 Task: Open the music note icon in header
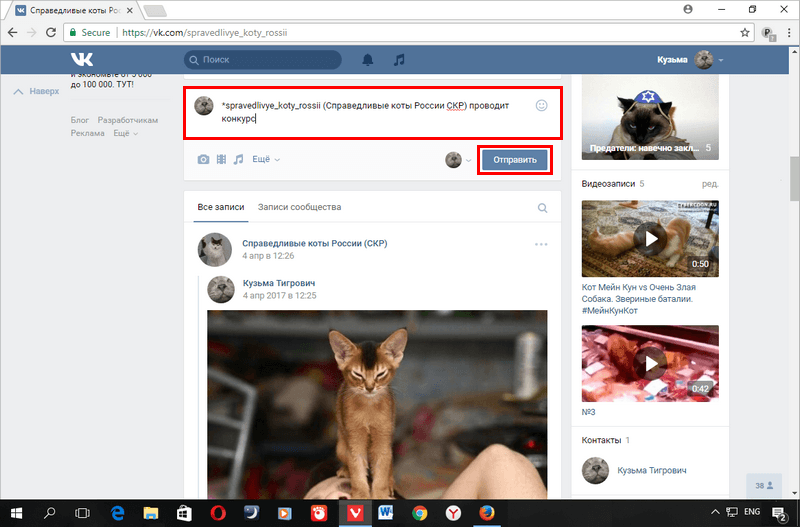tap(399, 60)
